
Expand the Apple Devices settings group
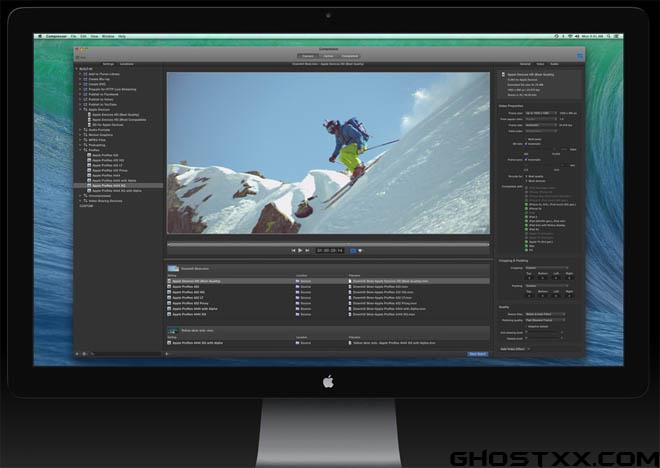pyautogui.click(x=79, y=112)
